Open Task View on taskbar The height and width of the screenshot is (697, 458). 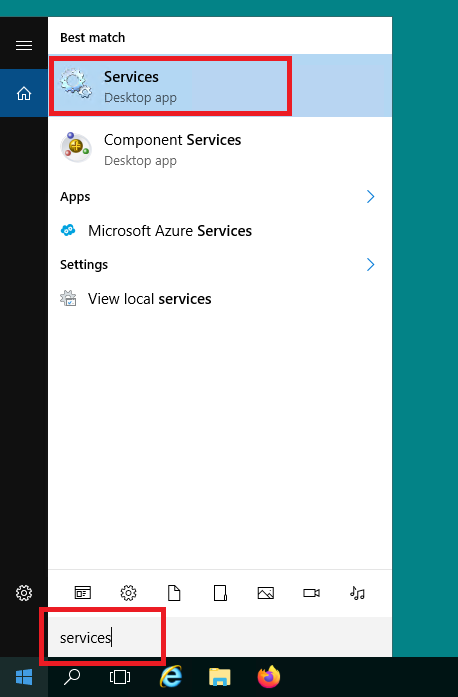click(120, 677)
